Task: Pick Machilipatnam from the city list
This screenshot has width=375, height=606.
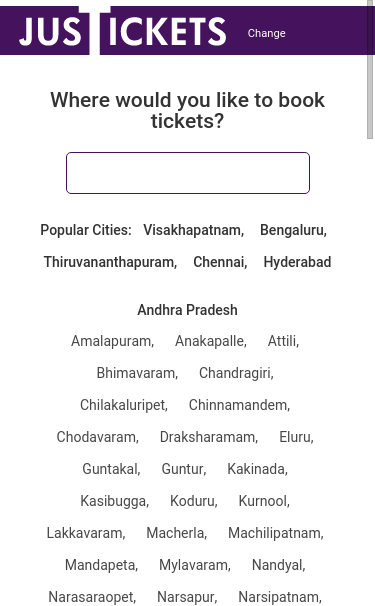Action: tap(276, 533)
